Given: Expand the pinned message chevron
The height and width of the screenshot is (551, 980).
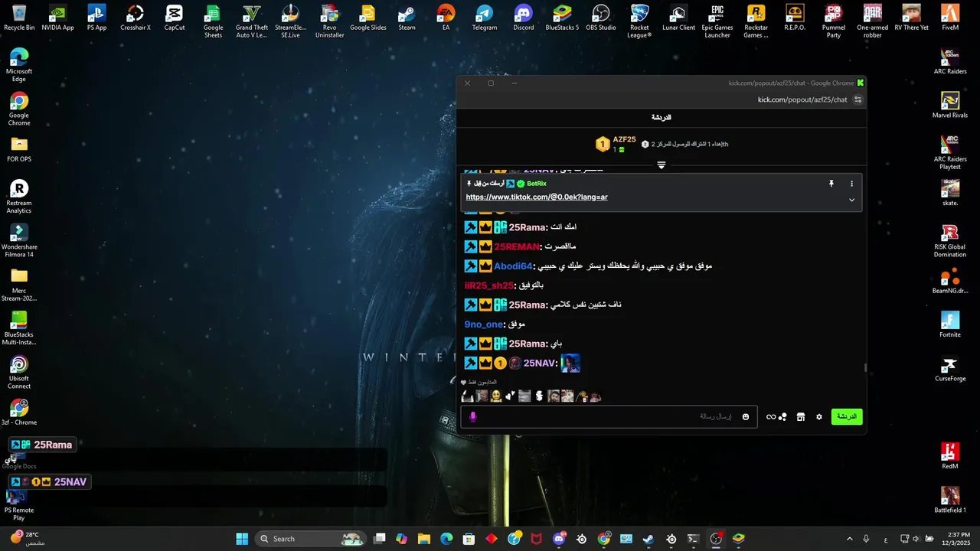Looking at the screenshot, I should tap(851, 200).
